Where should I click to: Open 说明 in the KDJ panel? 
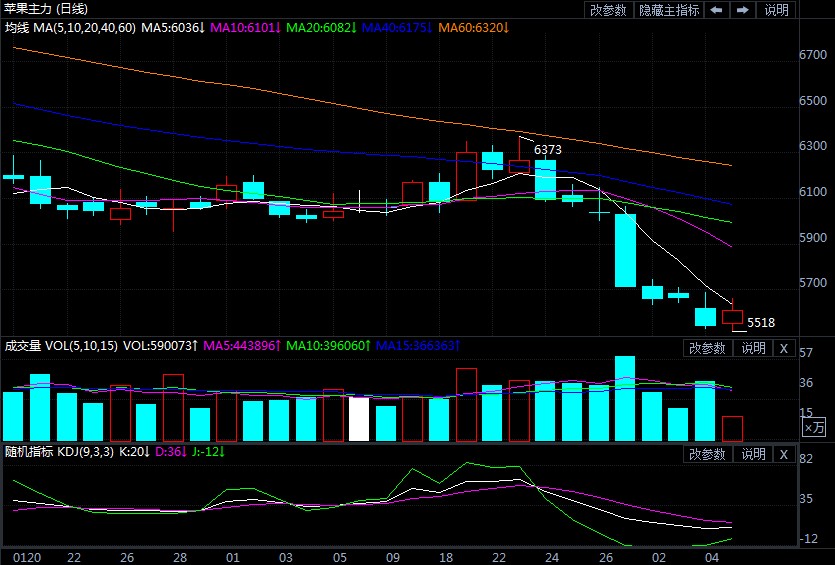click(x=753, y=454)
